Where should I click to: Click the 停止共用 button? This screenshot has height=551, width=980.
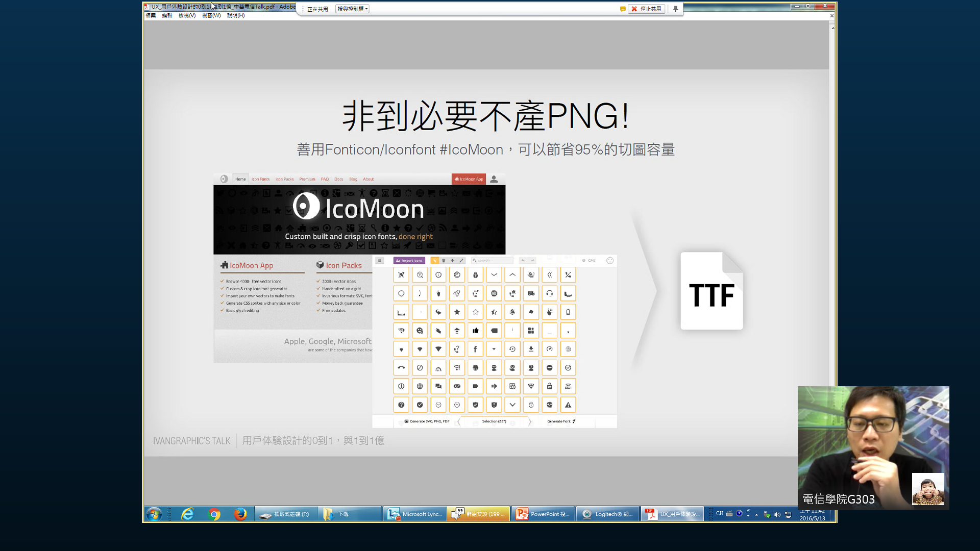coord(647,9)
